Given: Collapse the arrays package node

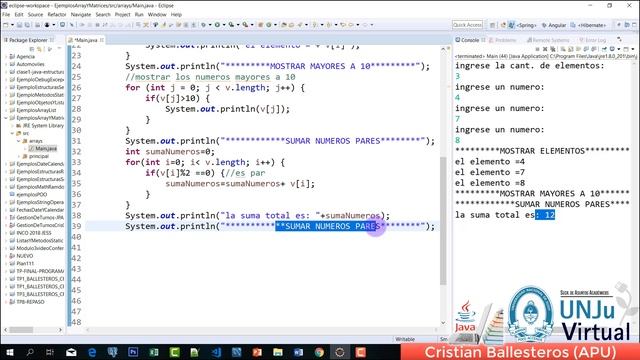Looking at the screenshot, I should click(x=18, y=141).
